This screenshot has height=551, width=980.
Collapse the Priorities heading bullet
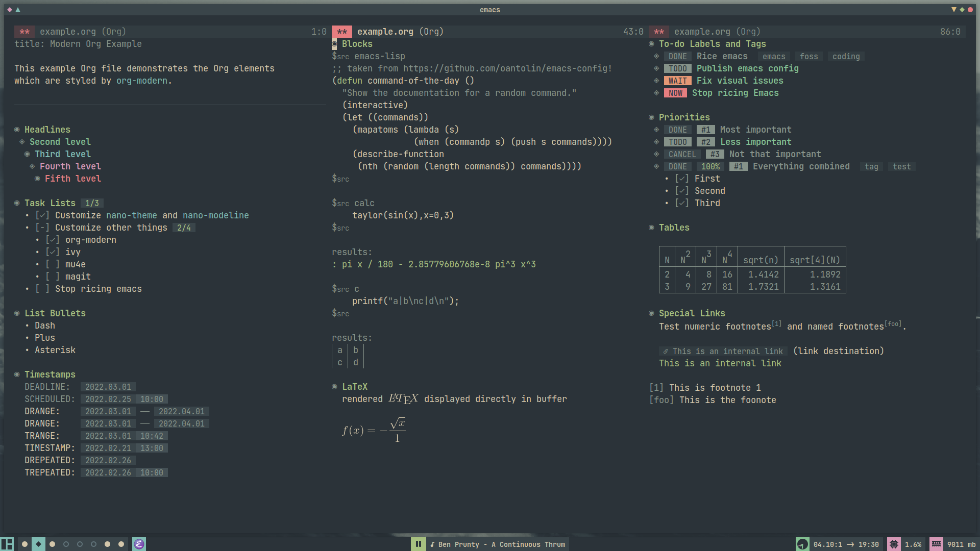click(651, 117)
